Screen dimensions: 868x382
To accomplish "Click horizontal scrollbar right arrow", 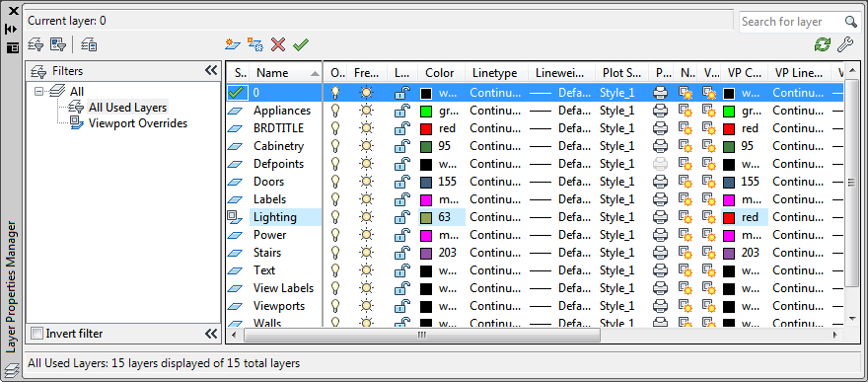I will pos(835,336).
